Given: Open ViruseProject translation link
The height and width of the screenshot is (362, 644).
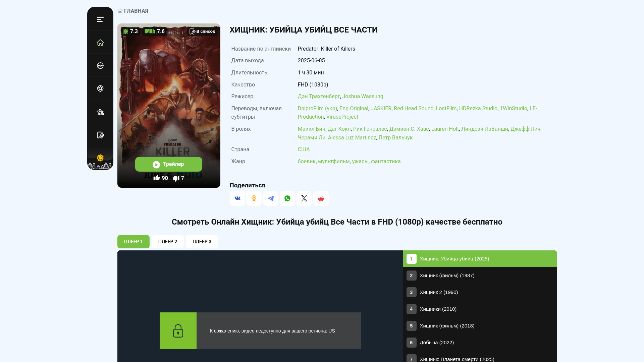Looking at the screenshot, I should [x=342, y=117].
